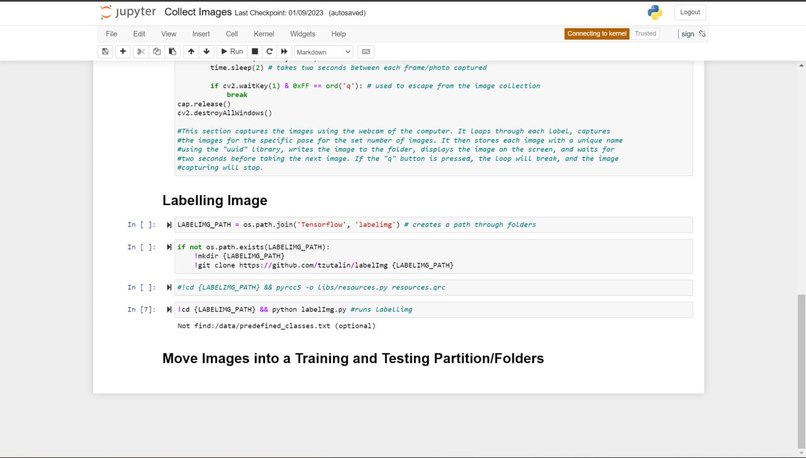Click the In [7] prompt label
The height and width of the screenshot is (458, 806).
(141, 309)
